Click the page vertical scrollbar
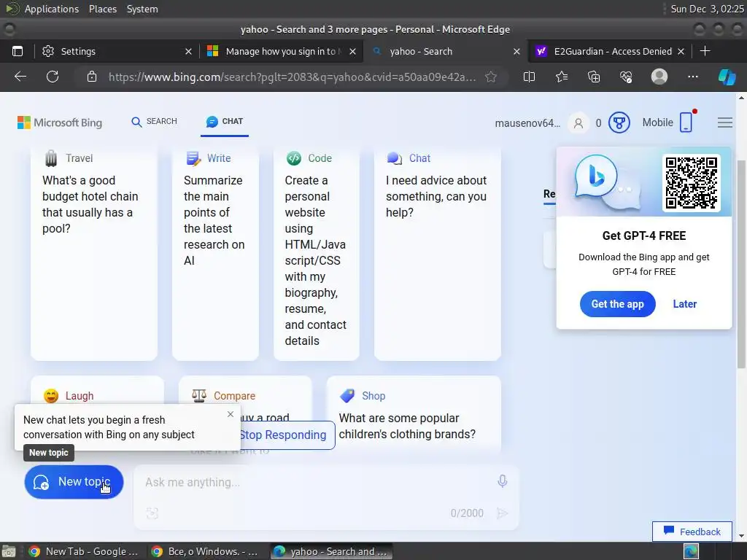 point(741,264)
